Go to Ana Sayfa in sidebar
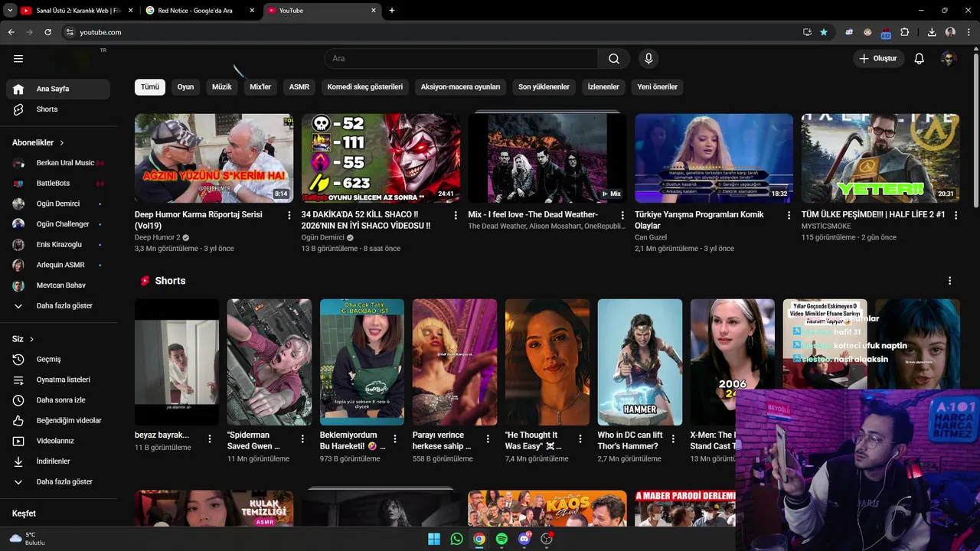This screenshot has width=980, height=551. point(58,89)
